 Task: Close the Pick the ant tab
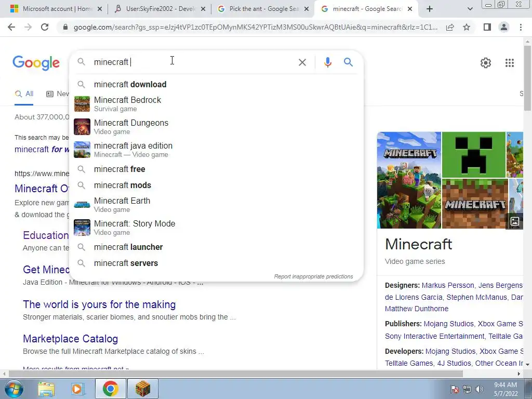[307, 9]
